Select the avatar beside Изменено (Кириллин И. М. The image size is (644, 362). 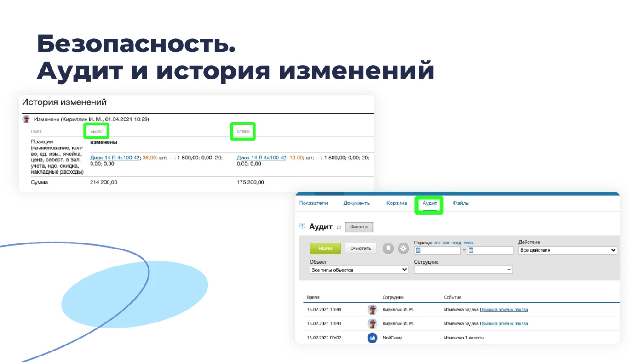(x=26, y=119)
